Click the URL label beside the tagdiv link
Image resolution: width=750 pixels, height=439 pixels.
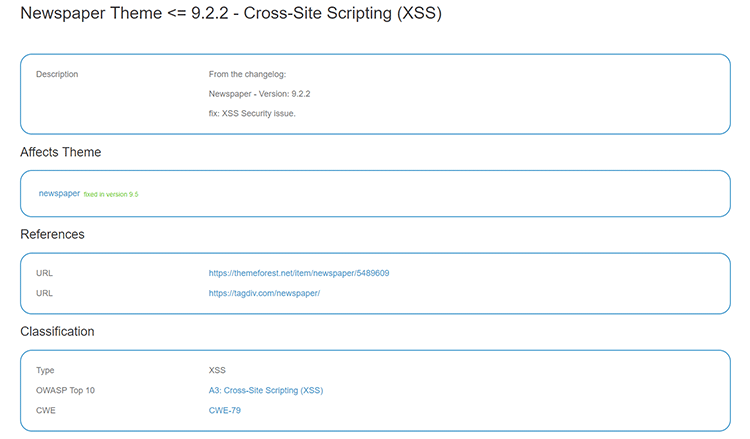pos(44,293)
